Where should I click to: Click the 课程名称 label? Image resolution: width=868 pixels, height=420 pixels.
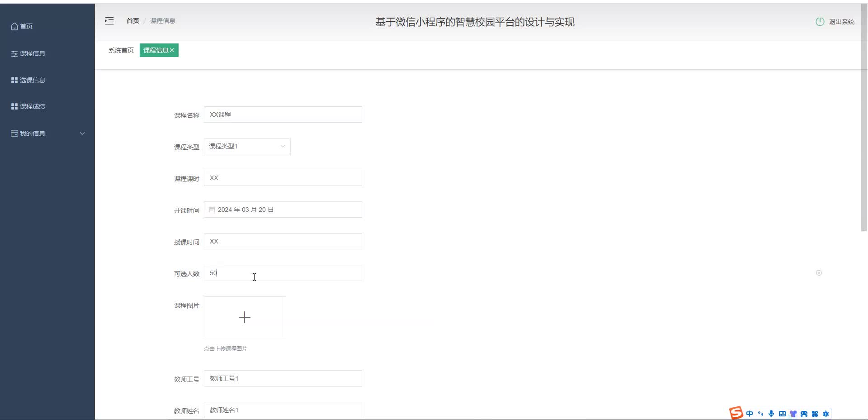point(186,115)
